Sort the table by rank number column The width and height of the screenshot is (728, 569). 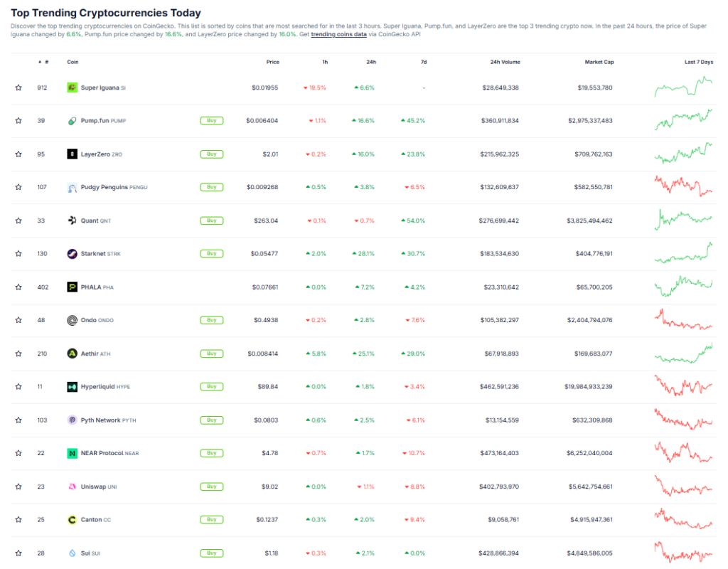(43, 62)
